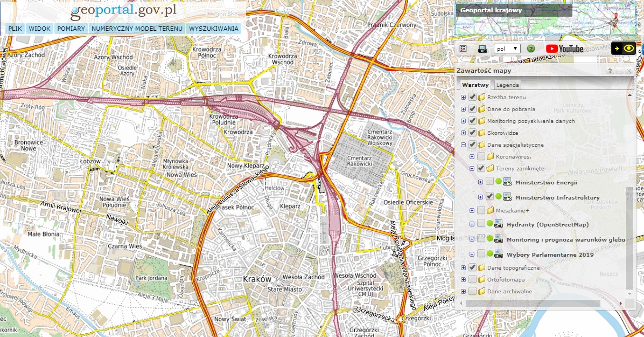
Task: Click the layer list horizontal scrollbar right arrow
Action: (x=621, y=303)
